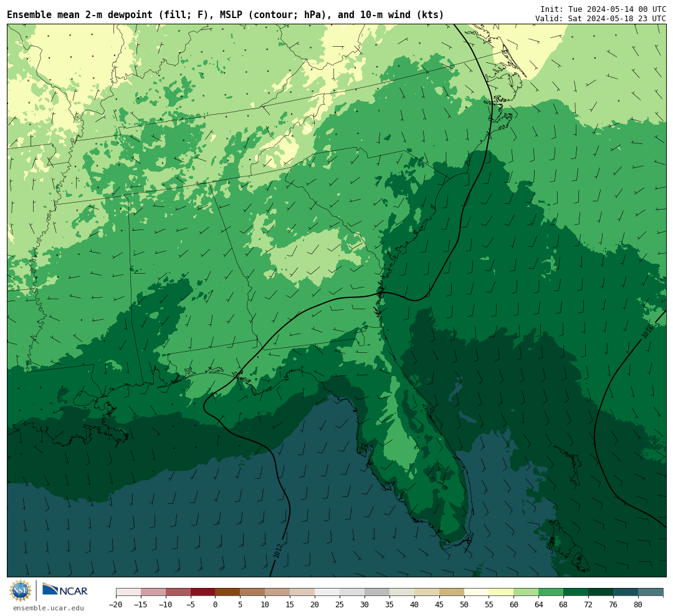Click the NSF logo
This screenshot has height=616, width=673.
pyautogui.click(x=21, y=590)
